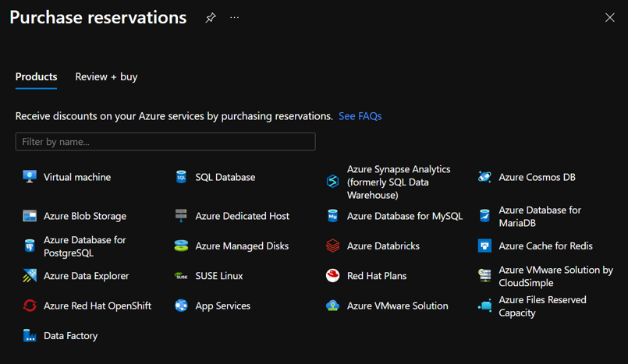Select Azure Database for MariaDB label
Image resolution: width=628 pixels, height=364 pixels.
(x=540, y=217)
